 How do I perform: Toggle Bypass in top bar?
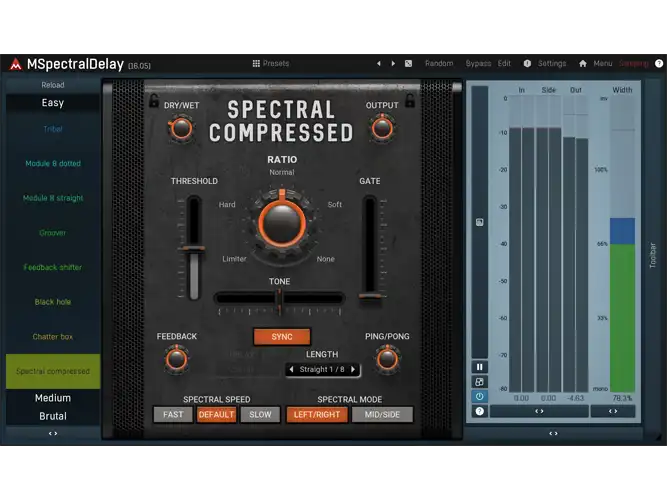click(x=478, y=63)
